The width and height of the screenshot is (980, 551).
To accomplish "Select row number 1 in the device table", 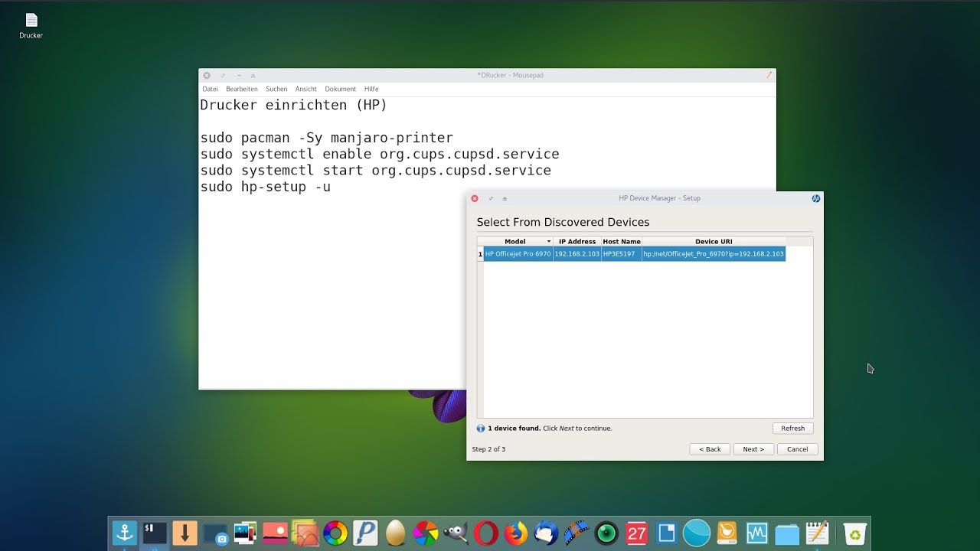I will tap(480, 254).
